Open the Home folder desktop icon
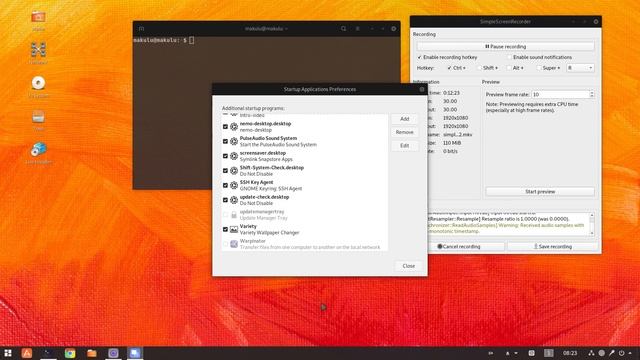 [38, 18]
